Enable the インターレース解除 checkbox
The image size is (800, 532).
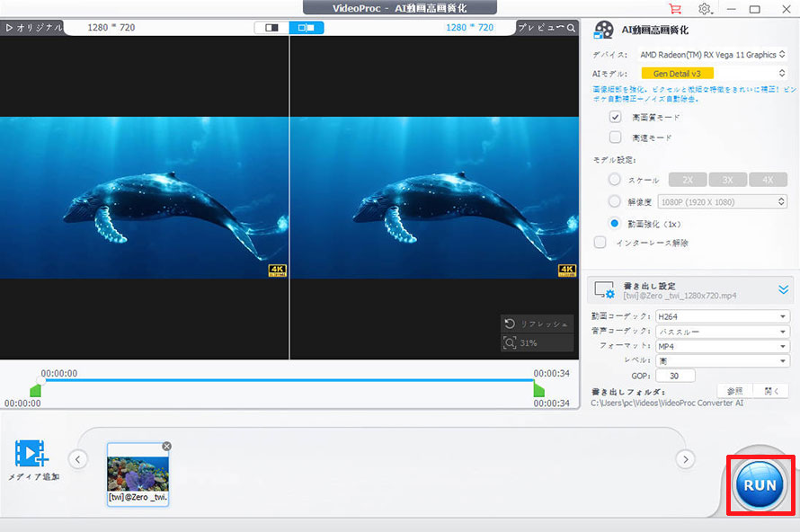pos(600,243)
